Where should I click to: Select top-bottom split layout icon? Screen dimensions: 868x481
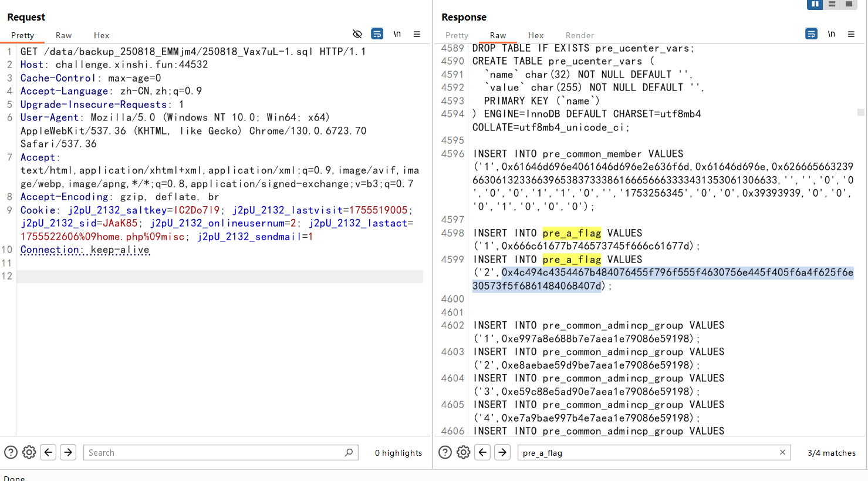coord(832,4)
